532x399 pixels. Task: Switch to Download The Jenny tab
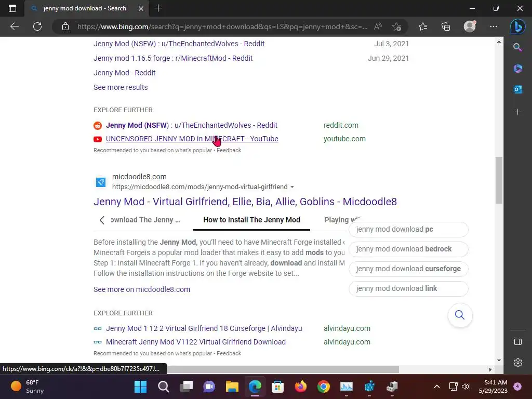[x=145, y=220]
